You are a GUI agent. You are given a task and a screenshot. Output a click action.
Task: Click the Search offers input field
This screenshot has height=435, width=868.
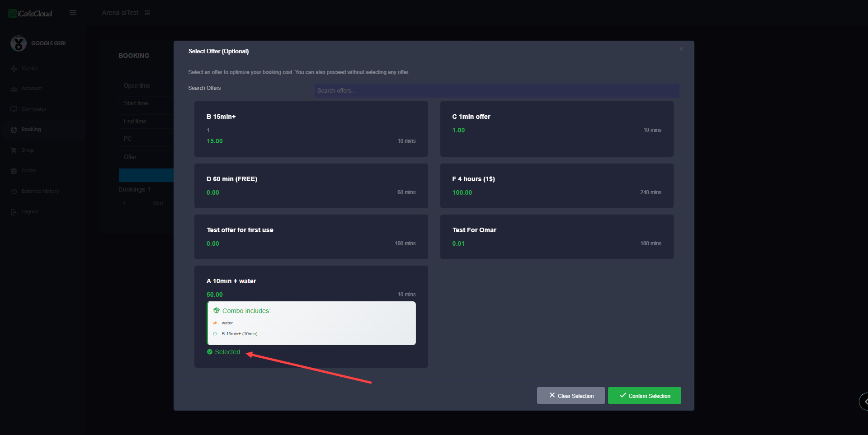tap(496, 91)
